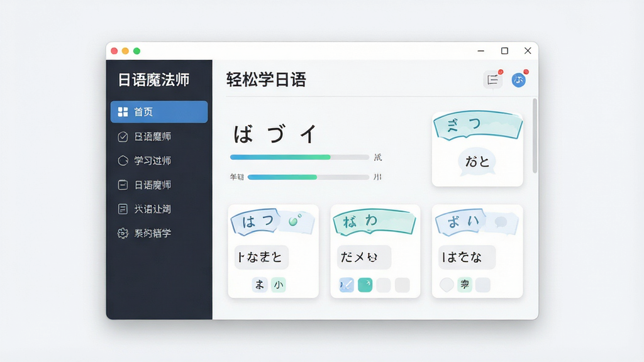Click the トなまと word button
Image resolution: width=644 pixels, height=362 pixels.
261,257
